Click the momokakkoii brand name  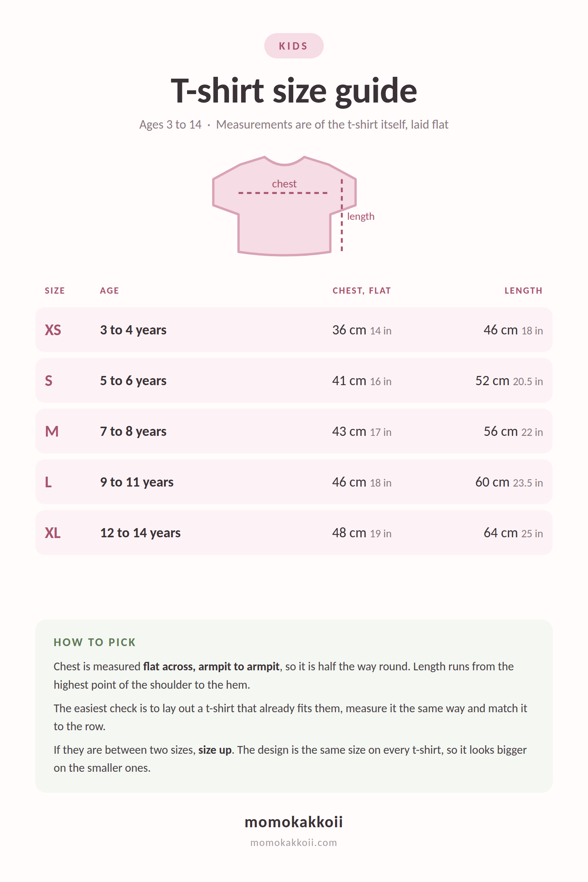click(294, 822)
